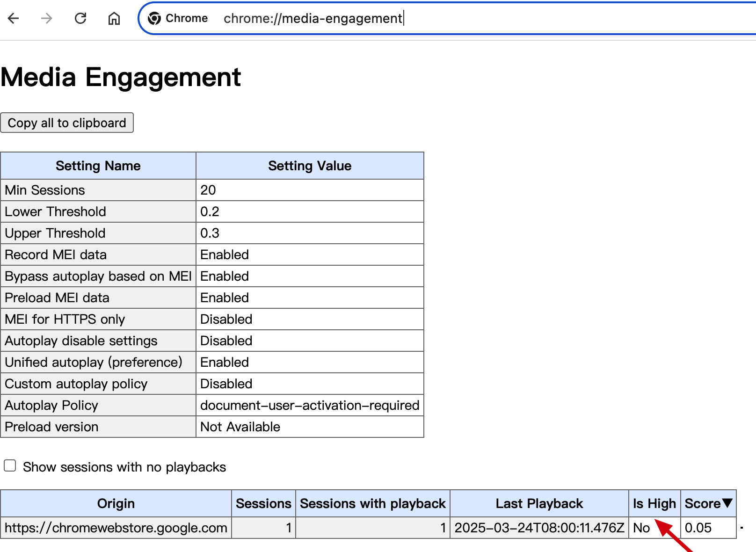Go to the Home page icon
The height and width of the screenshot is (552, 756).
click(114, 18)
